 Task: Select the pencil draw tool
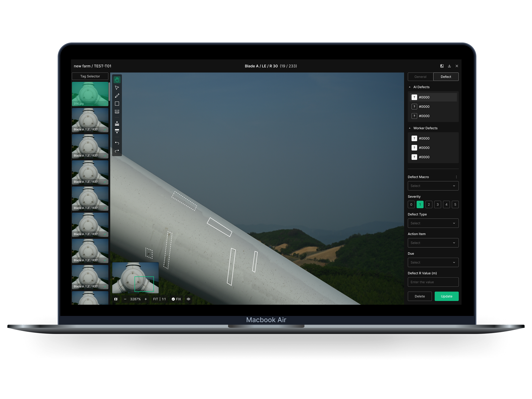pos(117,96)
